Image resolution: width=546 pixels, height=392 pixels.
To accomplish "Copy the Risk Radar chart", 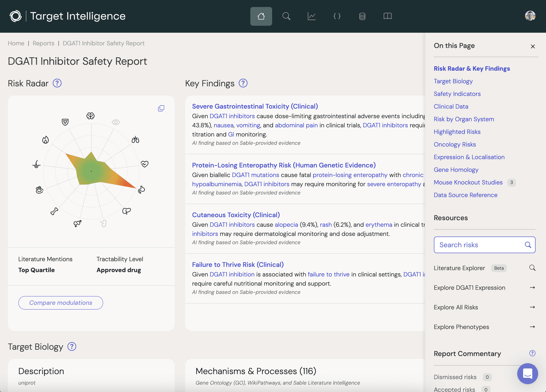I will (161, 108).
